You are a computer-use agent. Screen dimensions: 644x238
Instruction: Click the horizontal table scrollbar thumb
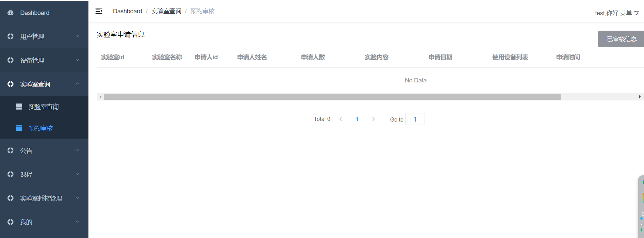click(332, 97)
